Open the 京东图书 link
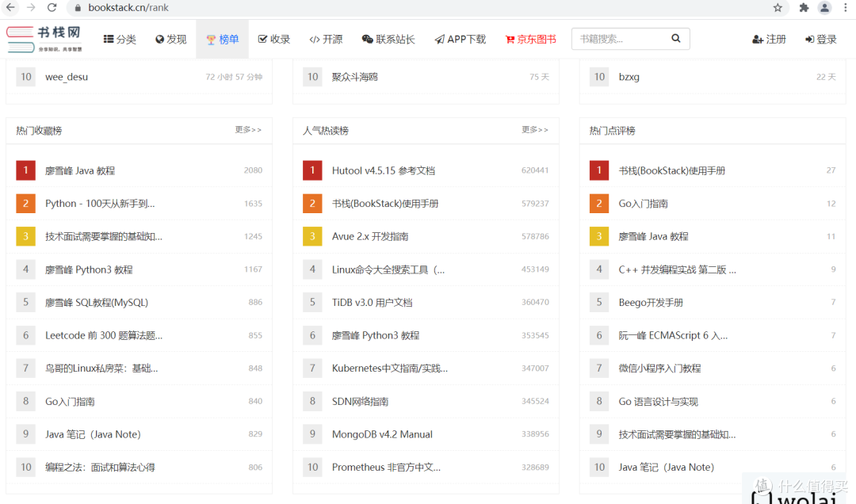Viewport: 856px width, 504px height. point(530,40)
